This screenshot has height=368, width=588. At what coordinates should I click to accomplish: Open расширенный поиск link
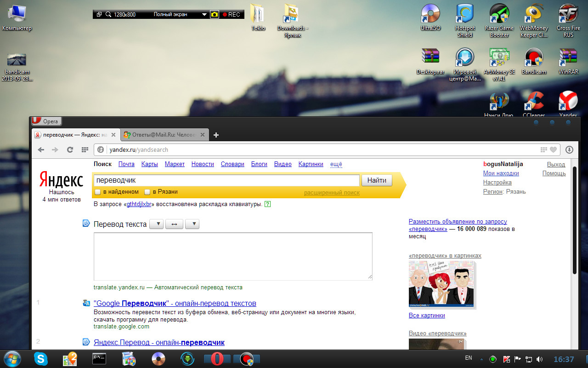coord(332,193)
